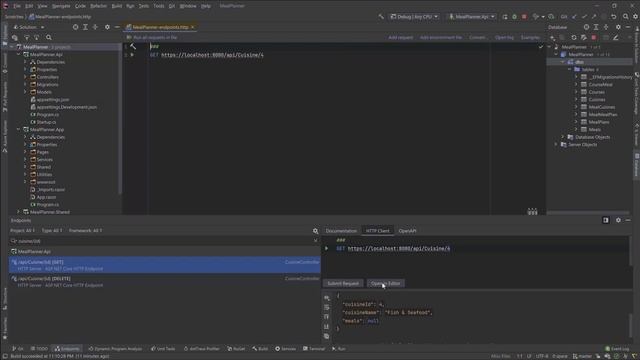Switch to the OpenAPI tab in Endpoints
This screenshot has height=360, width=640.
[x=407, y=231]
